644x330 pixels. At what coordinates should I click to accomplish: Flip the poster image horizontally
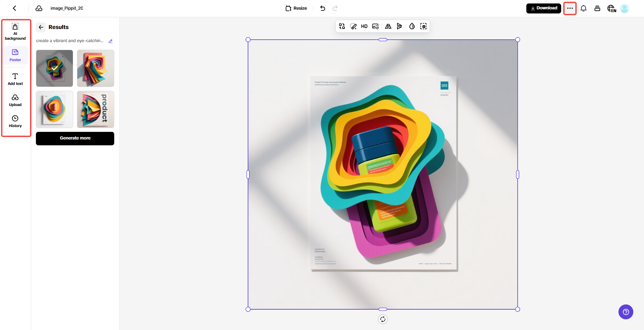click(388, 26)
